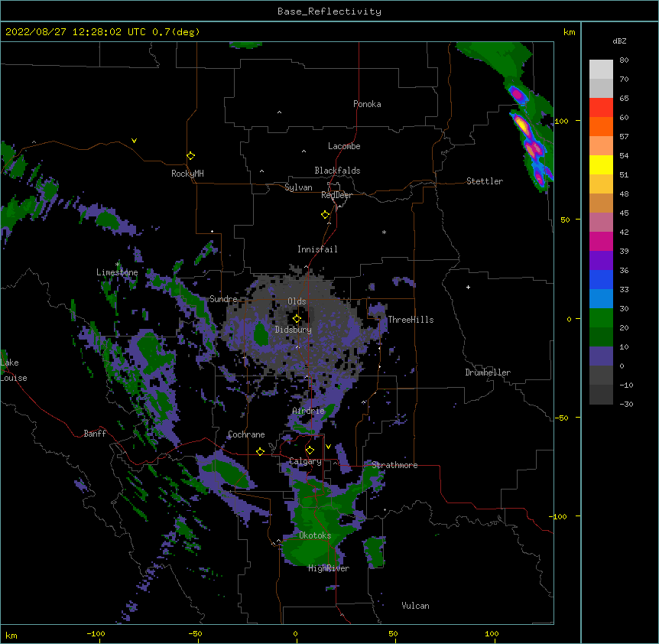Click the Cochrane label
The image size is (659, 644).
pos(246,434)
